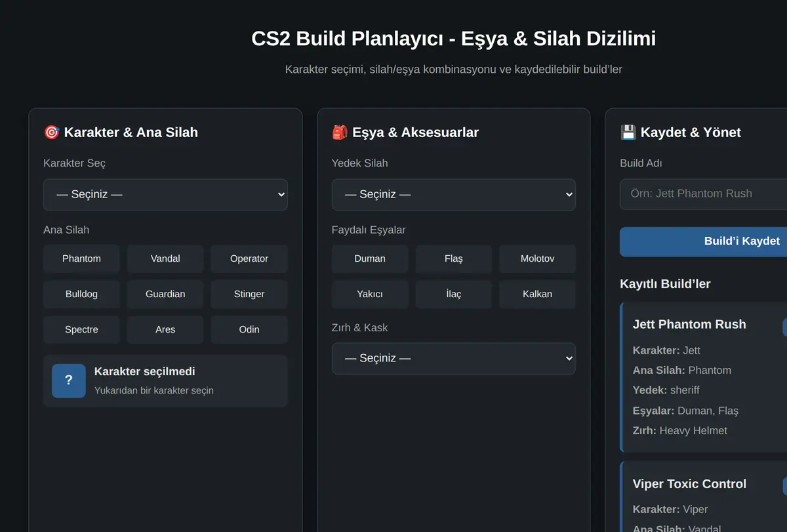Select the Phantom weapon
Viewport: 787px width, 532px height.
pyautogui.click(x=81, y=258)
